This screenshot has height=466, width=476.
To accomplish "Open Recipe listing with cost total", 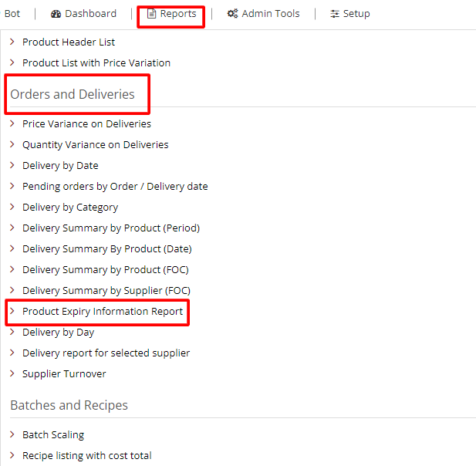I will coord(86,455).
